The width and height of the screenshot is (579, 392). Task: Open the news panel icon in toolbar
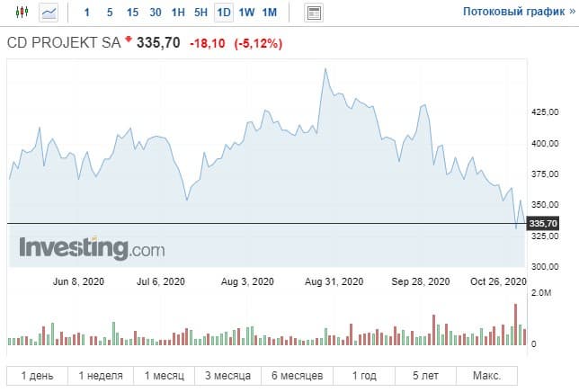pyautogui.click(x=314, y=13)
